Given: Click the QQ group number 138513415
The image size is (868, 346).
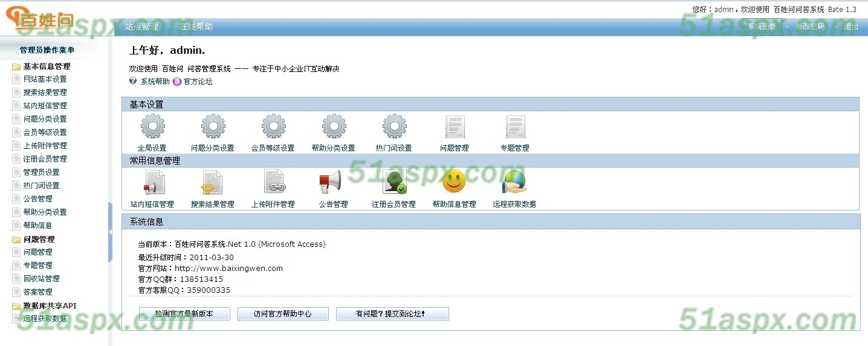Looking at the screenshot, I should coord(201,279).
